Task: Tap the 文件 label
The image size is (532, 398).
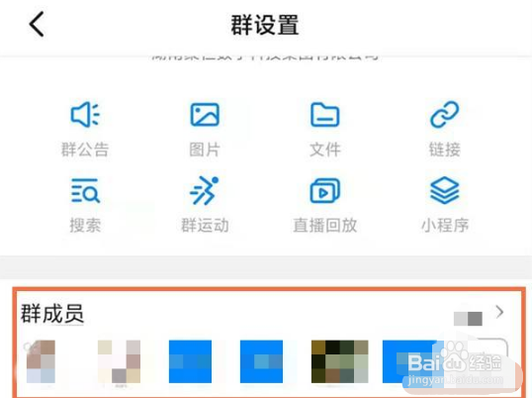Action: [325, 149]
